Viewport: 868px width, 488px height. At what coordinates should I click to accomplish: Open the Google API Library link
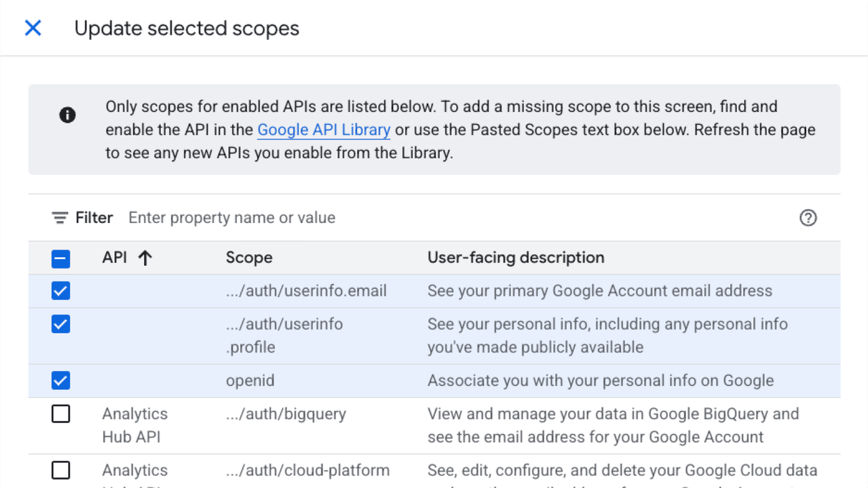323,129
